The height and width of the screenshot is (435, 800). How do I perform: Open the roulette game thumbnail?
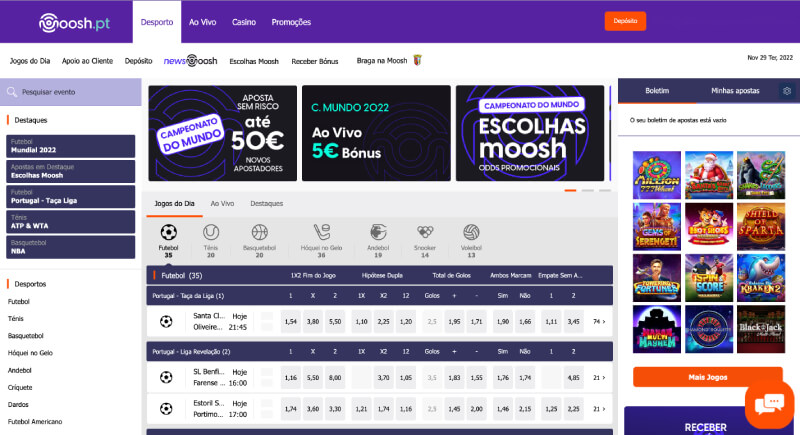[x=709, y=329]
